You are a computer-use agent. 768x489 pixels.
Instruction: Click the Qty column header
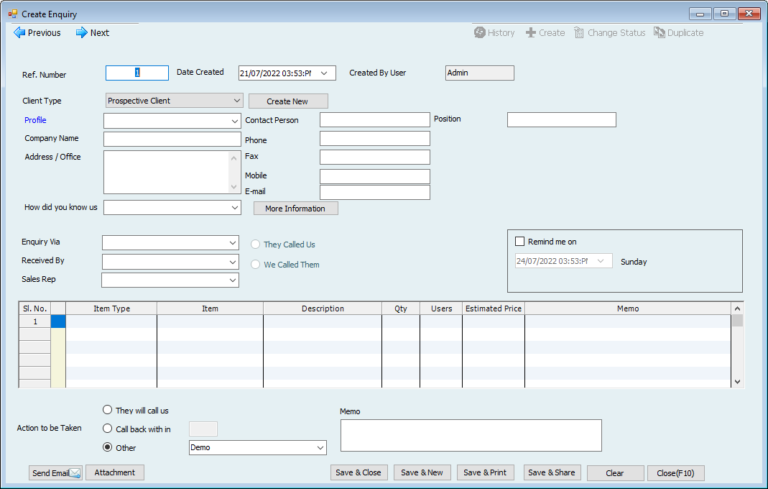(401, 308)
